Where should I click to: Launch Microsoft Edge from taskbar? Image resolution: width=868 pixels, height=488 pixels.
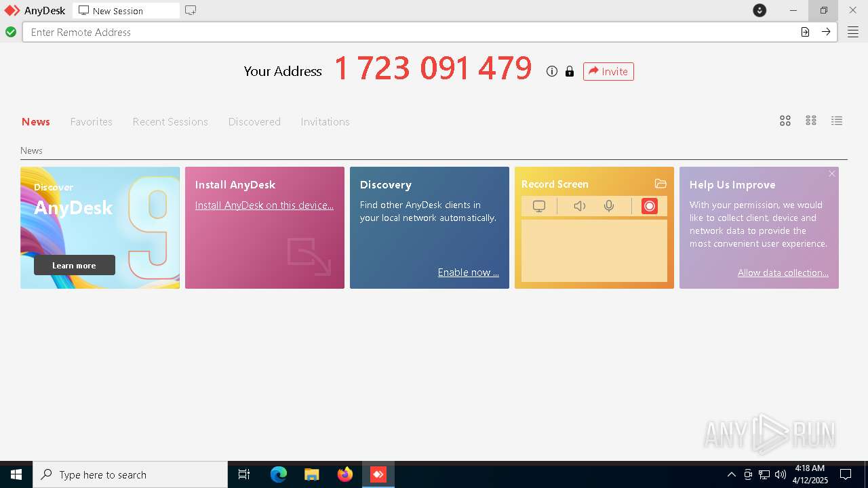(x=279, y=474)
